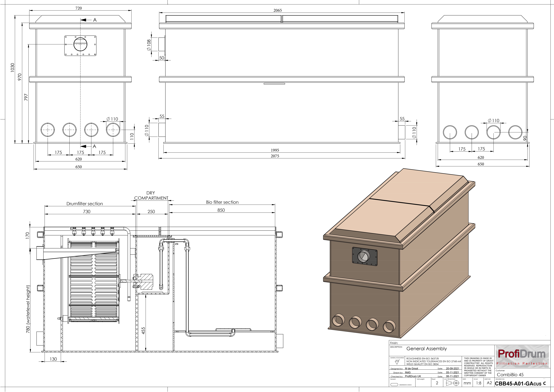
Task: Click the Filtration Perfection tagline
Action: click(522, 364)
